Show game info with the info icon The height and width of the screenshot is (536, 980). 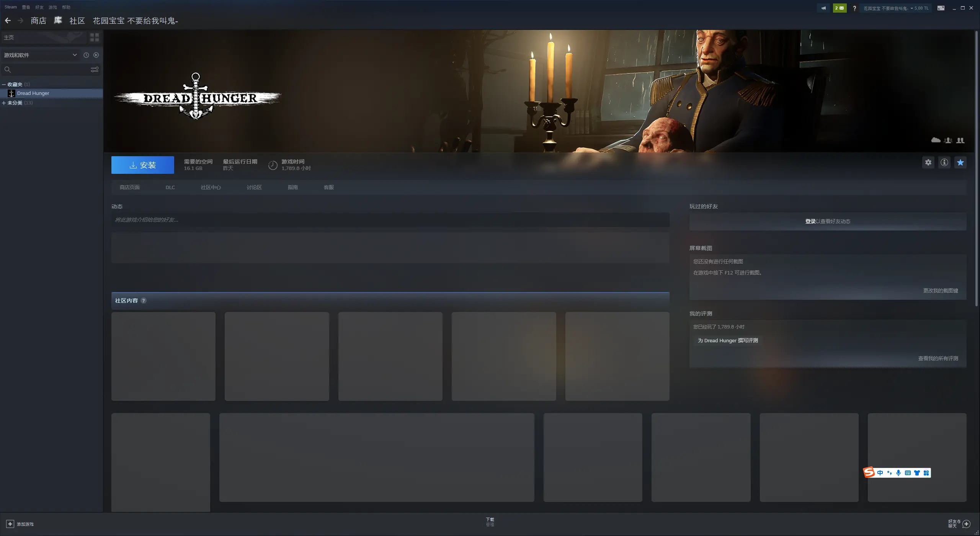[x=944, y=162]
